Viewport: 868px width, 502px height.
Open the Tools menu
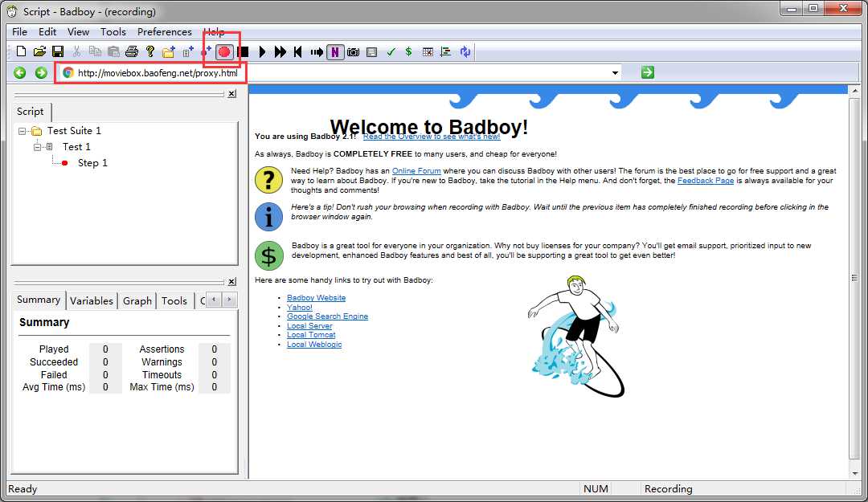(113, 31)
